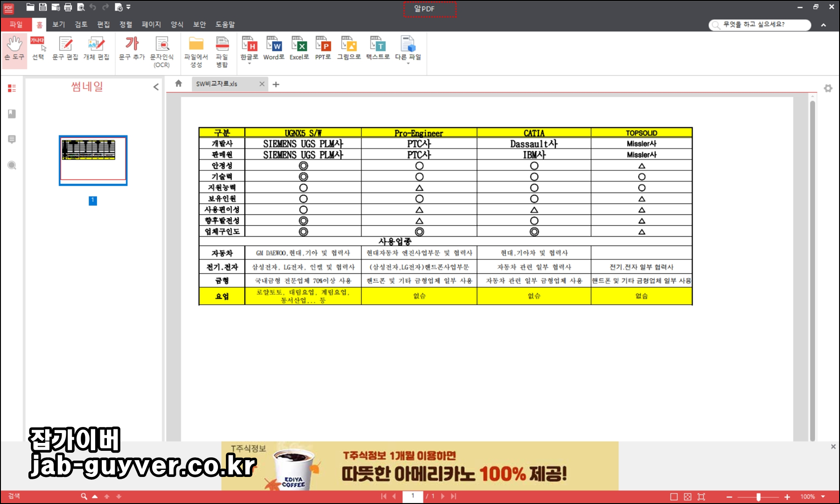Click the page number input field

[x=413, y=497]
